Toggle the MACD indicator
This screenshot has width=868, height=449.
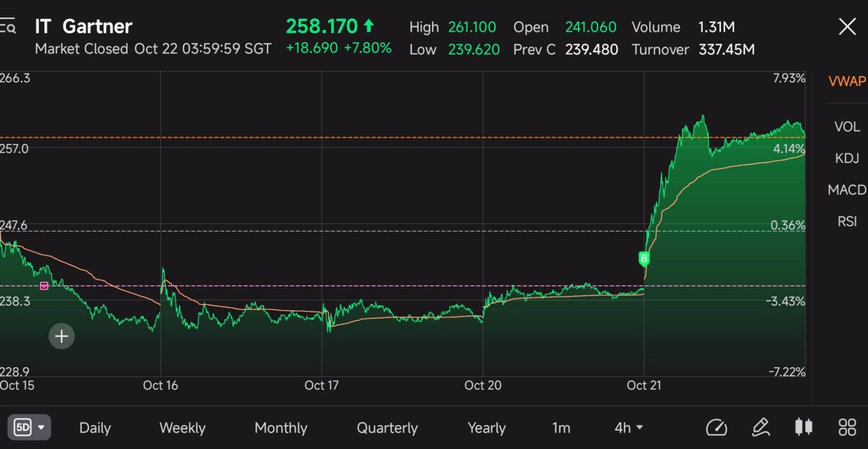847,189
